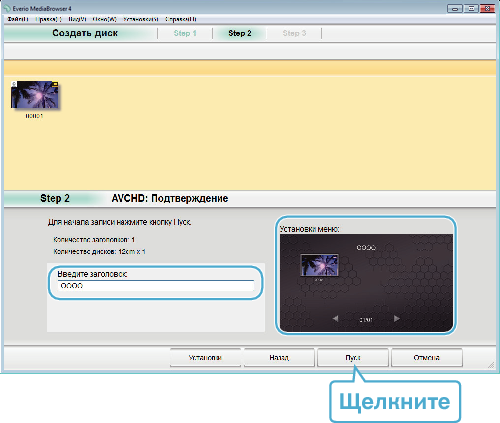Click the thumbnail inside the menu preview
500x423 pixels.
[319, 265]
